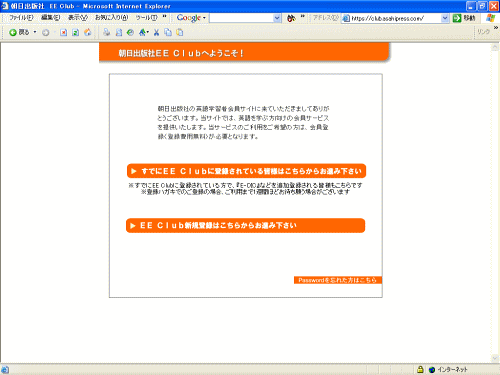500x375 pixels.
Task: Click the vertical scrollbar up arrow
Action: [495, 47]
